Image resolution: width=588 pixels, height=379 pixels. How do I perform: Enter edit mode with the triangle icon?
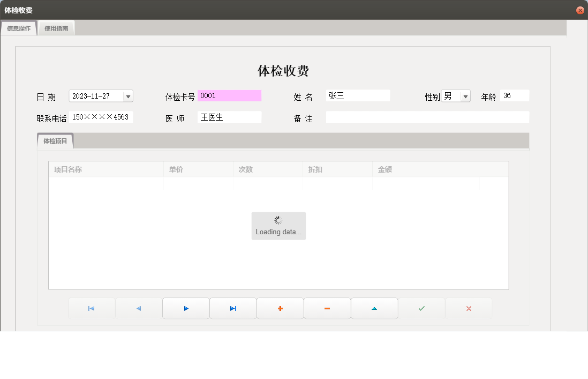tap(374, 308)
